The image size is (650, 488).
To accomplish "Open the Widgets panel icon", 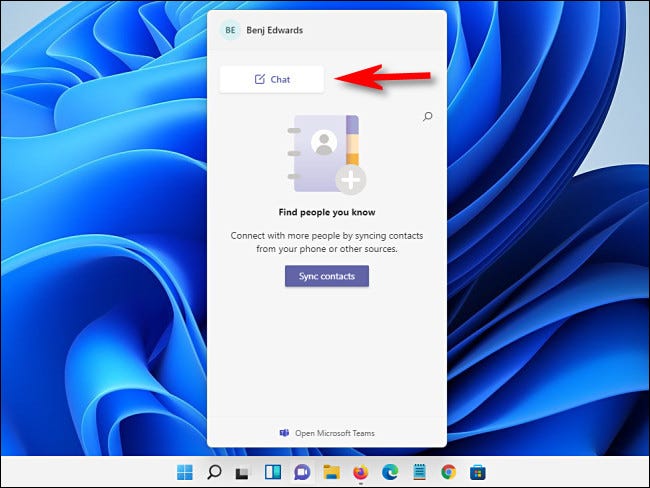I will point(273,472).
